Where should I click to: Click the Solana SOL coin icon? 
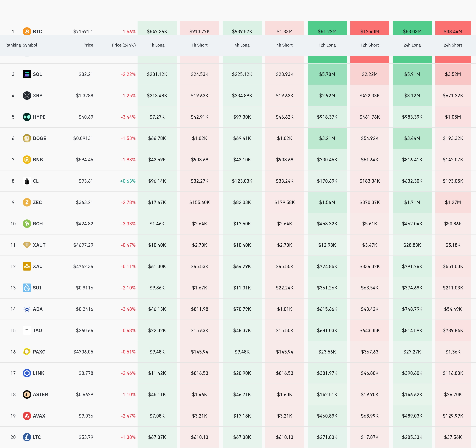(x=27, y=74)
